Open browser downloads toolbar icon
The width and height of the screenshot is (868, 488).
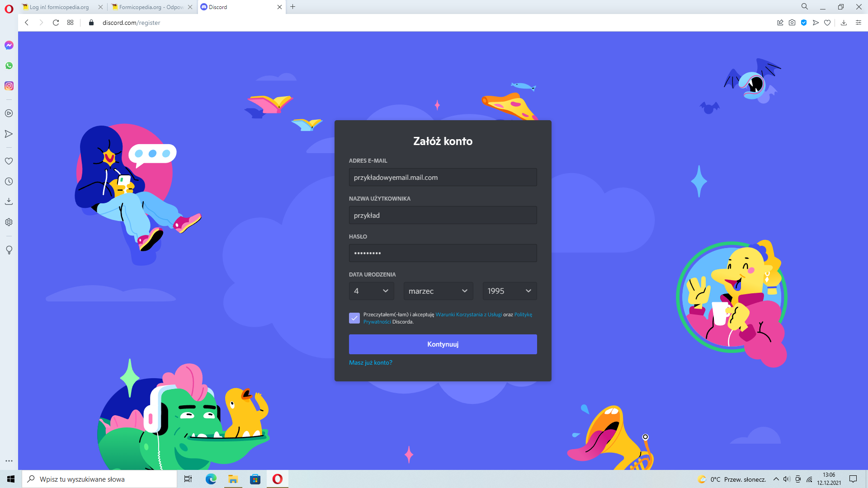click(x=844, y=23)
